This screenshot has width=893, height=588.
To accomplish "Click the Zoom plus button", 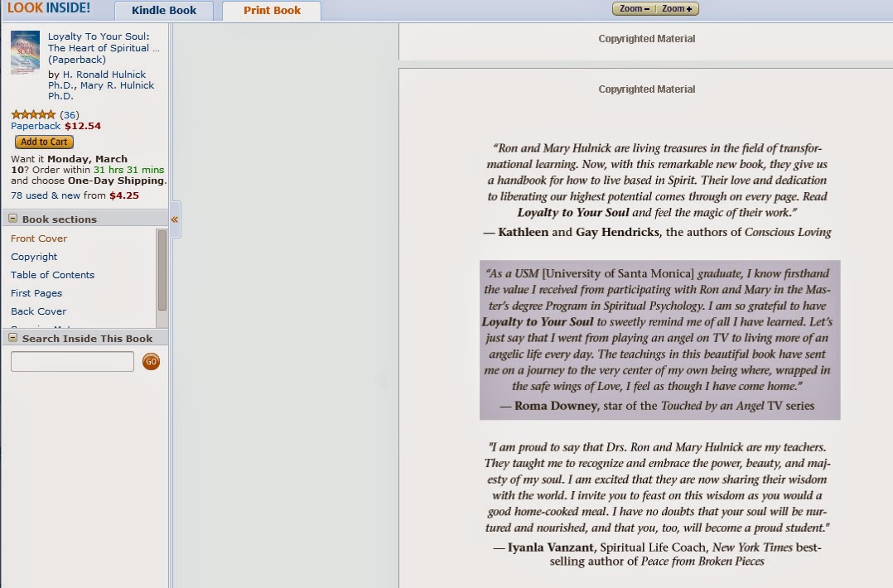I will tap(677, 8).
